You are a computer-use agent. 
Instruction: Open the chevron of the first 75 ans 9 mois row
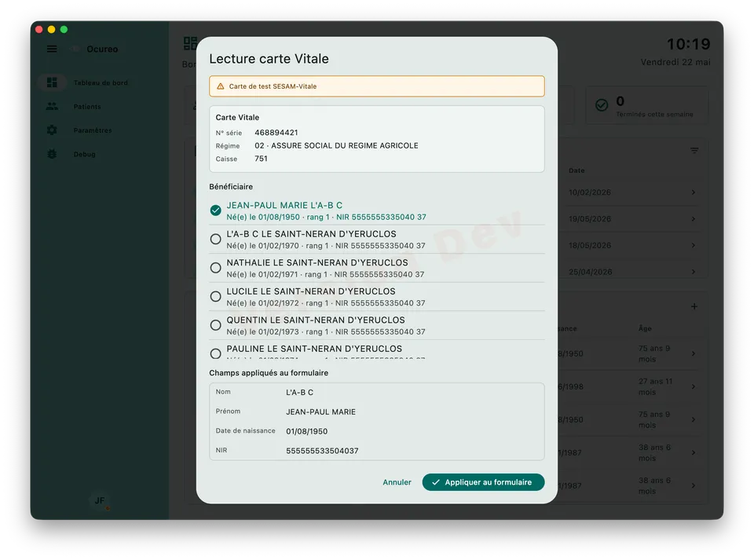[x=693, y=353]
